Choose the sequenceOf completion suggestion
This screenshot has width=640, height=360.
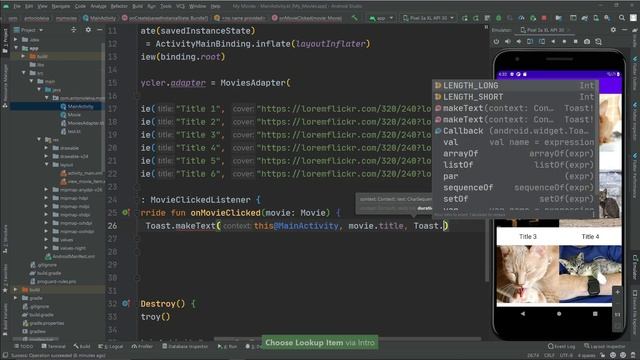point(515,188)
